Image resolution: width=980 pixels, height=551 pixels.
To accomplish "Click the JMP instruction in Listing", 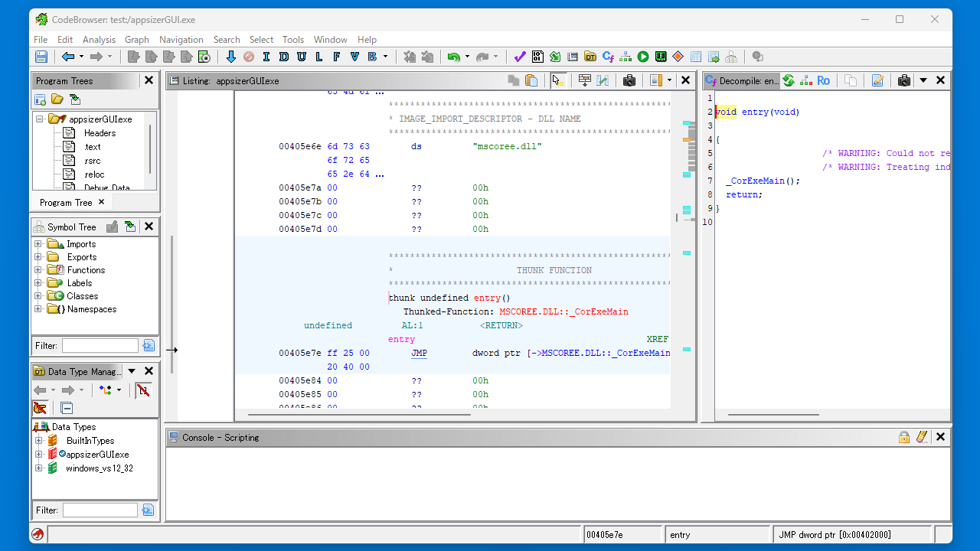I will pyautogui.click(x=419, y=353).
